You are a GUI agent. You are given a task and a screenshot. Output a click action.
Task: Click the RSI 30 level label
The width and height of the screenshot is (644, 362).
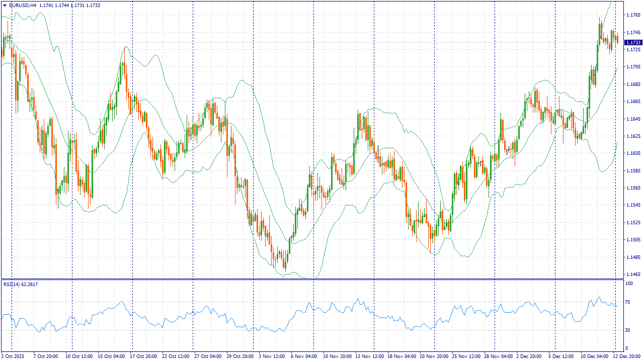click(x=627, y=330)
